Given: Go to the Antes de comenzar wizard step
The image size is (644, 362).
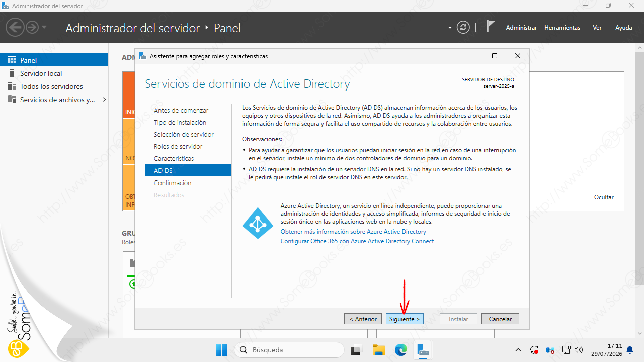Looking at the screenshot, I should click(x=181, y=110).
